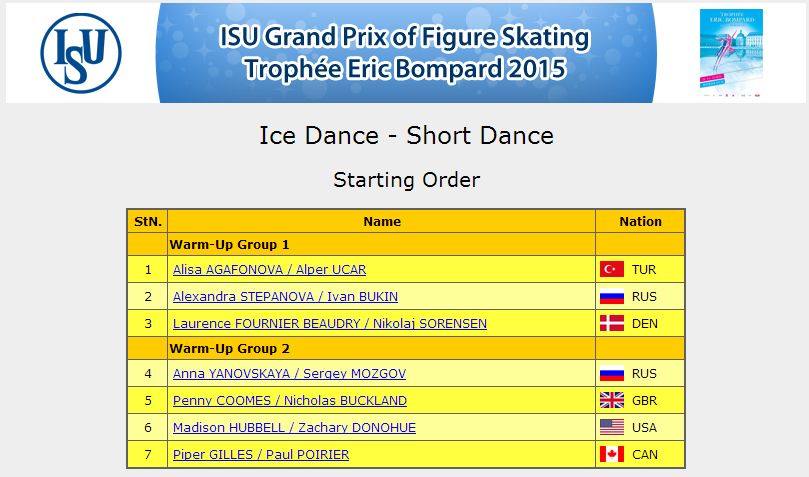Open Madison HUBBELL / Zachary DONOHUE link
809x477 pixels.
(294, 427)
